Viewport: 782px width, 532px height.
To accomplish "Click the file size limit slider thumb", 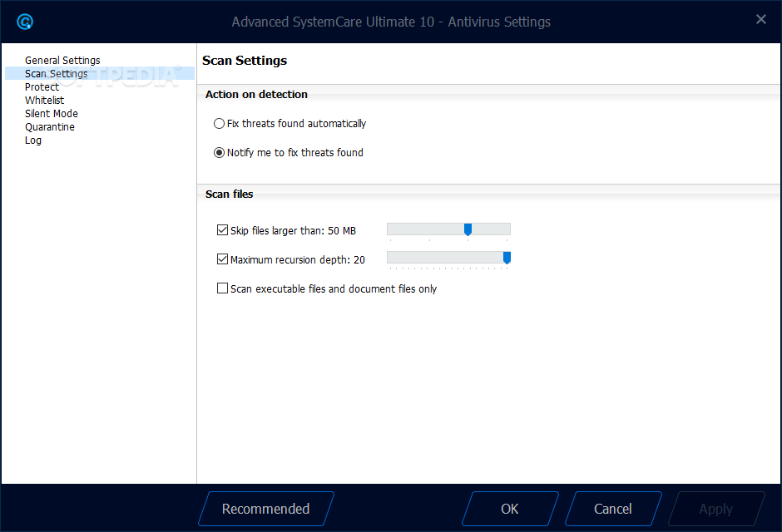I will click(468, 229).
